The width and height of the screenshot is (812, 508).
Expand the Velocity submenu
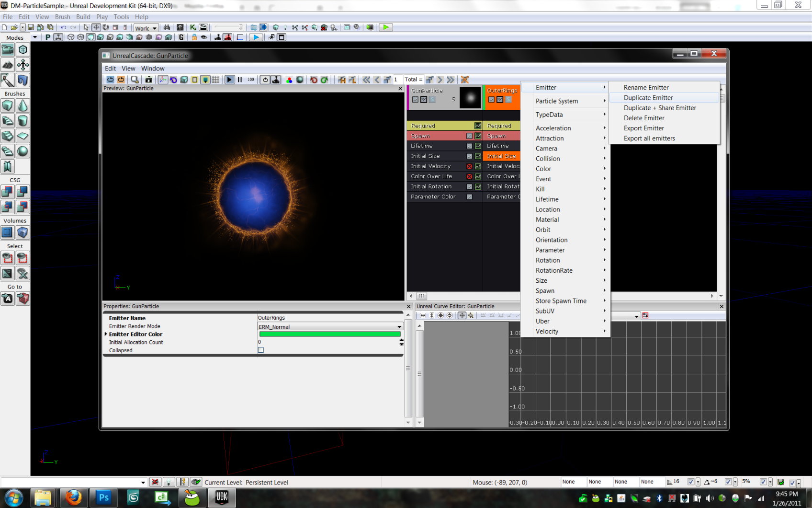click(x=565, y=331)
